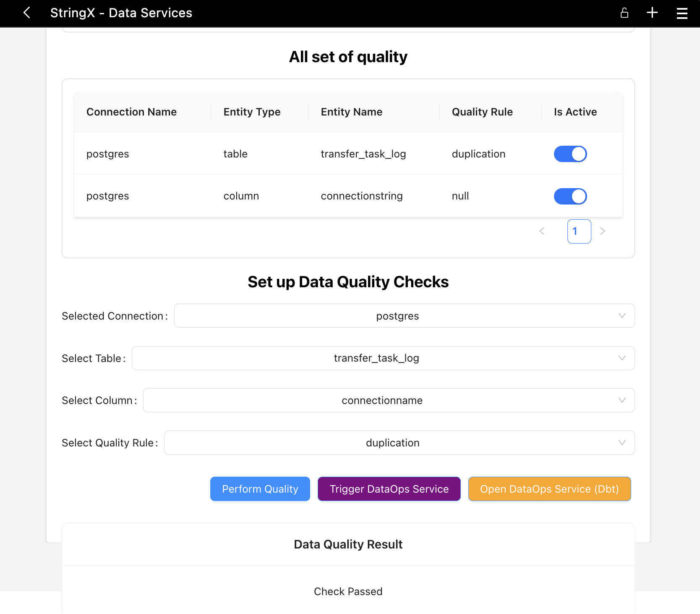Click the plus icon in header
The width and height of the screenshot is (700, 614).
tap(652, 13)
